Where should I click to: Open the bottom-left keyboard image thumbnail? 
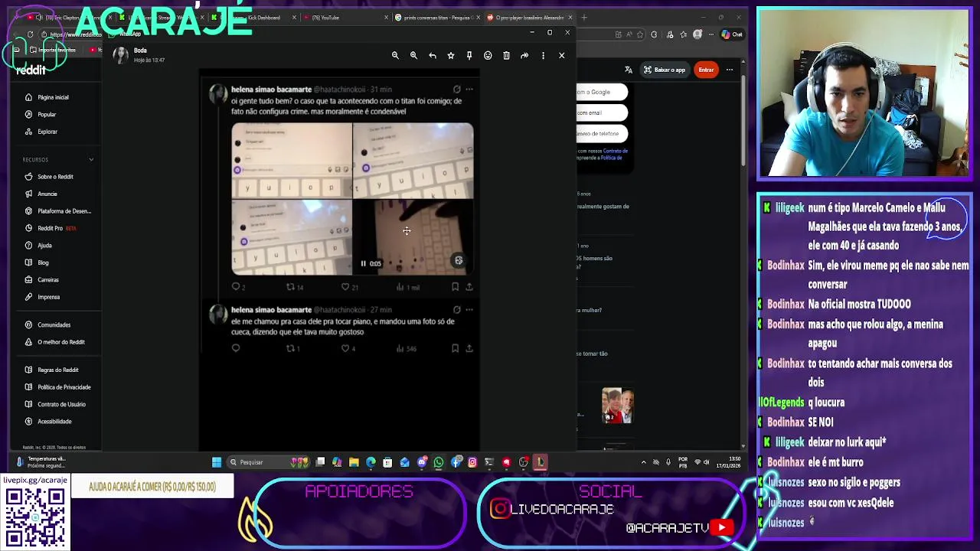pyautogui.click(x=292, y=237)
